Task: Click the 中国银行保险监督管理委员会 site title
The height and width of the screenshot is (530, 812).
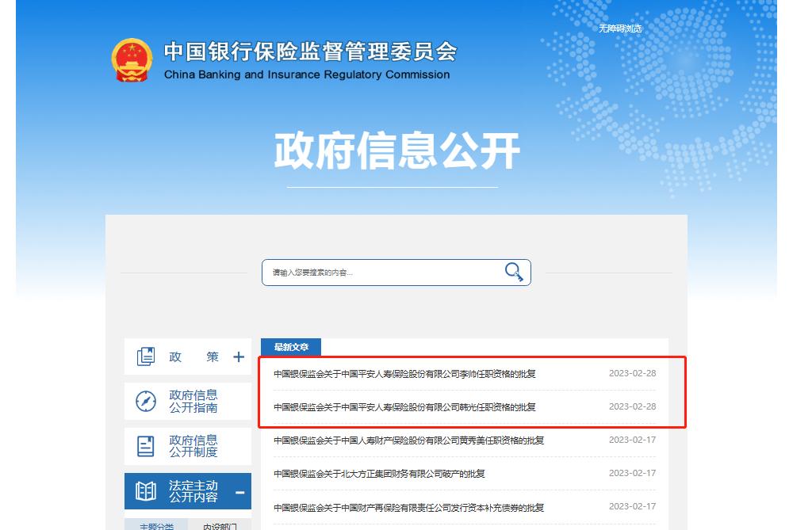Action: (x=310, y=52)
